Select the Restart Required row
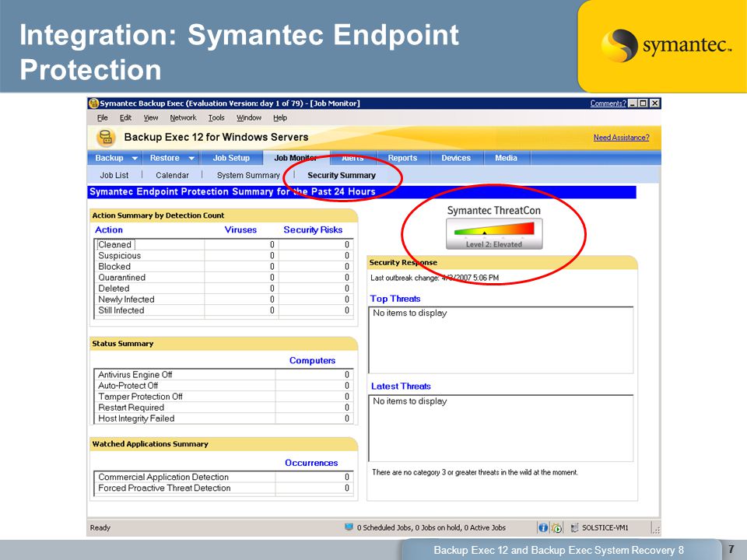 (x=223, y=408)
